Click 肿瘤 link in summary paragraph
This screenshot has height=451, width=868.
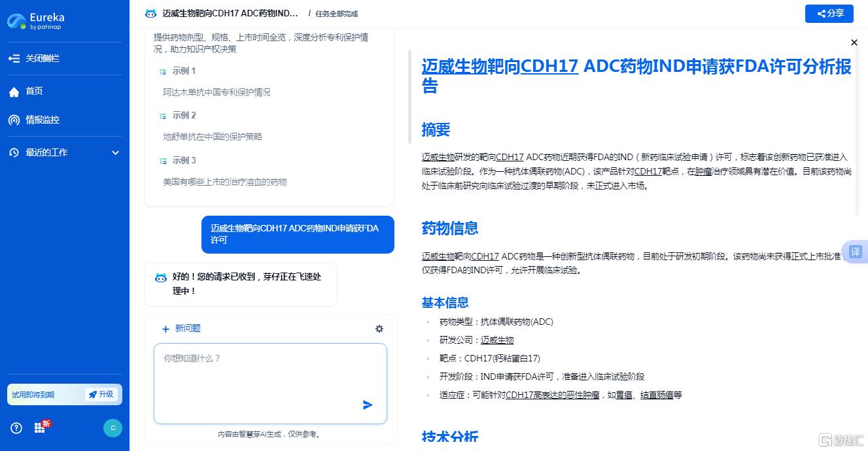click(x=703, y=171)
